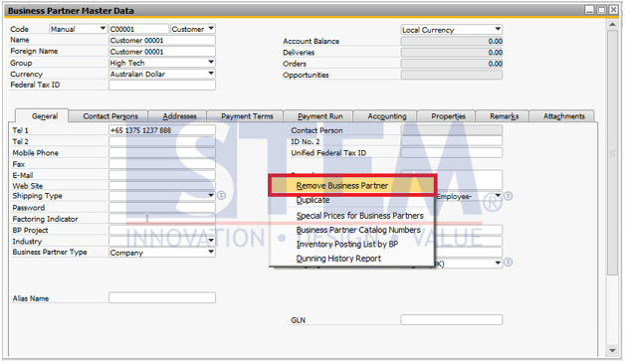Image resolution: width=625 pixels, height=364 pixels.
Task: Click the scrollbar down arrow
Action: click(x=612, y=350)
